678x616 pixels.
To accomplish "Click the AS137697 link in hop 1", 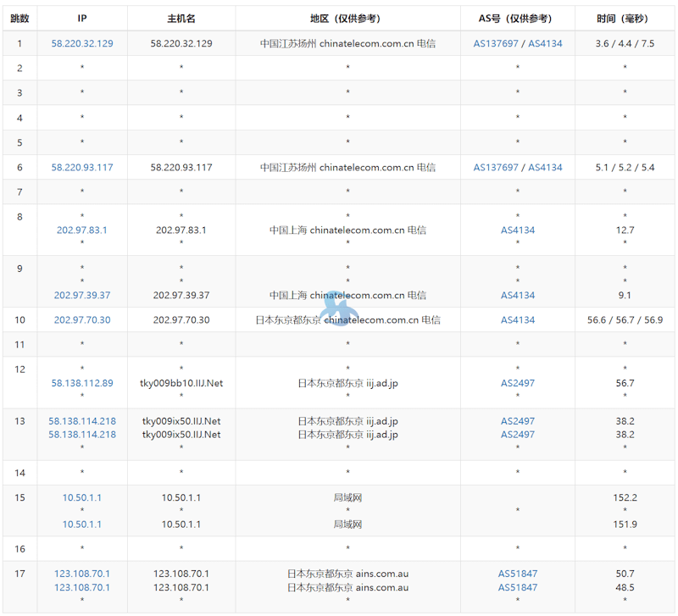I will 496,44.
